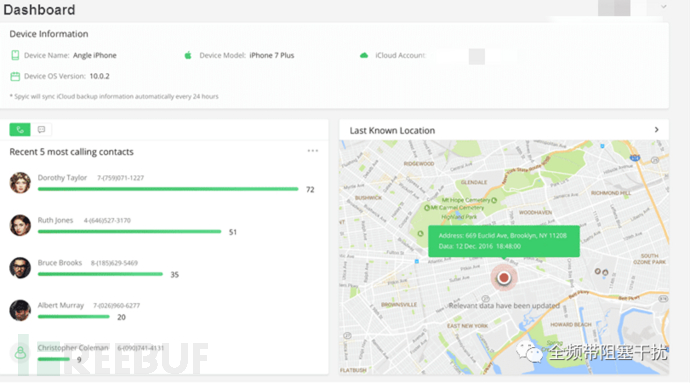Screen dimensions: 690x383
Task: Click the Mt Carmel Cemetery map marker
Action: pos(426,208)
